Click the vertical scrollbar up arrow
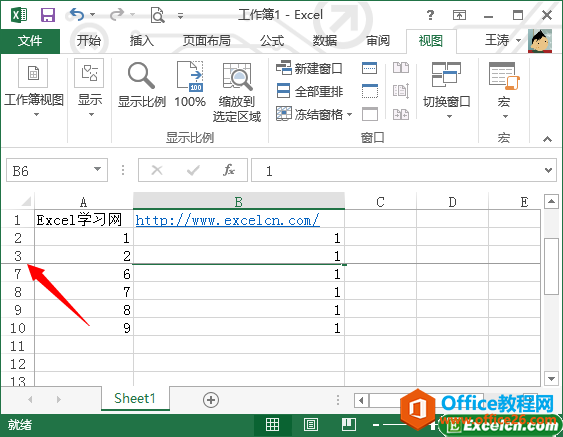Image resolution: width=563 pixels, height=437 pixels. pos(551,201)
